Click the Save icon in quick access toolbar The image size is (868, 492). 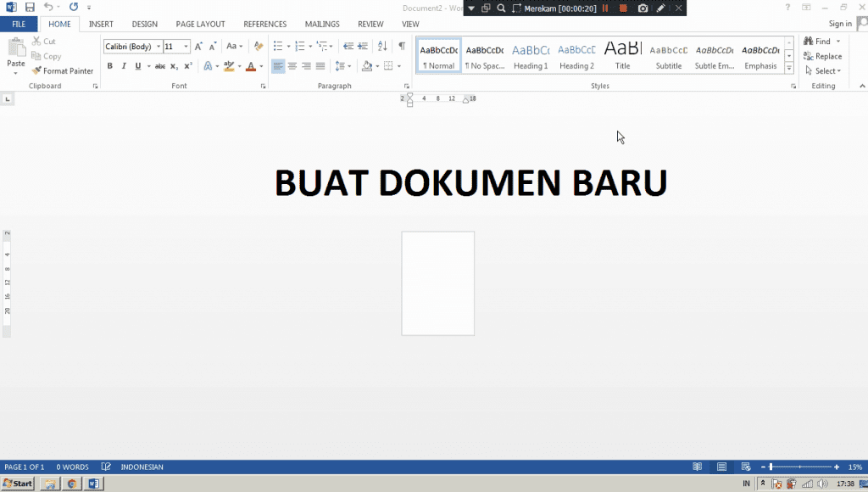coord(30,7)
